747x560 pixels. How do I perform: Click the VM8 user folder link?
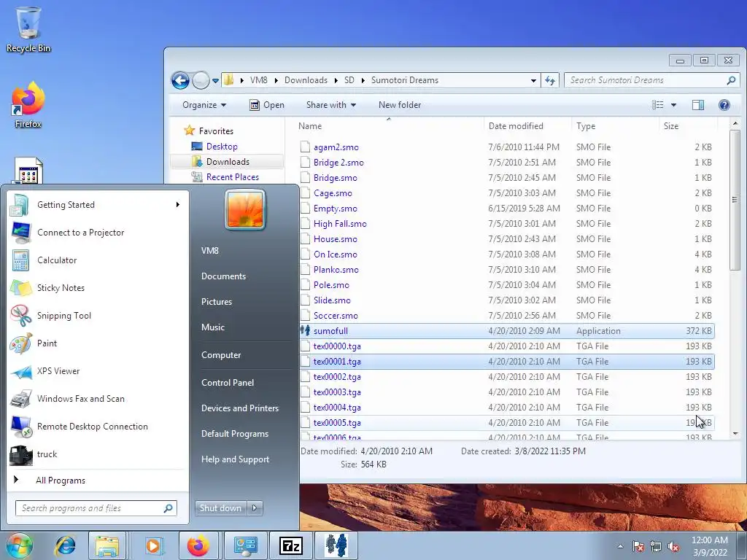pyautogui.click(x=209, y=251)
